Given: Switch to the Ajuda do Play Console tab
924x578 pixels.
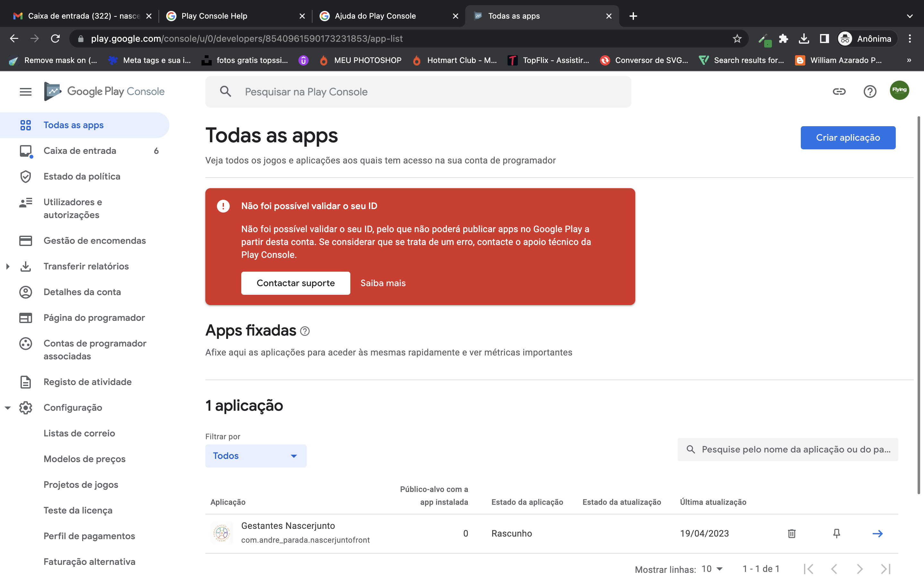Looking at the screenshot, I should click(388, 16).
